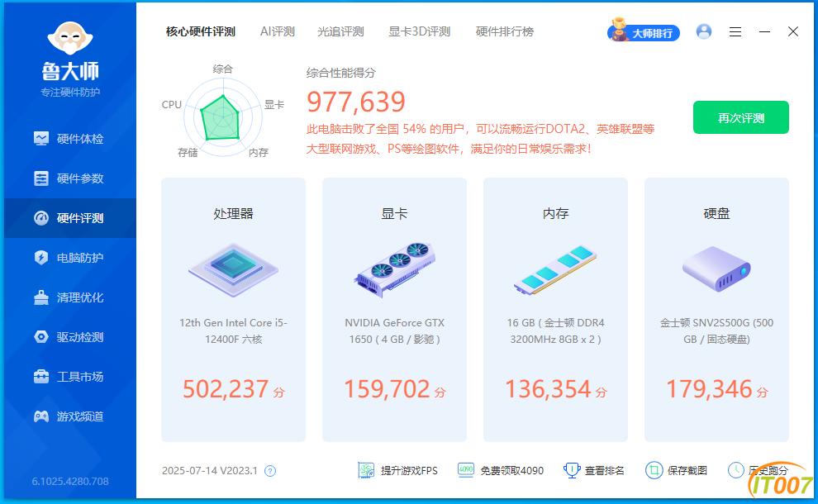Screen dimensions: 818x504
Task: Click the 提升游戏FPS icon
Action: point(366,471)
